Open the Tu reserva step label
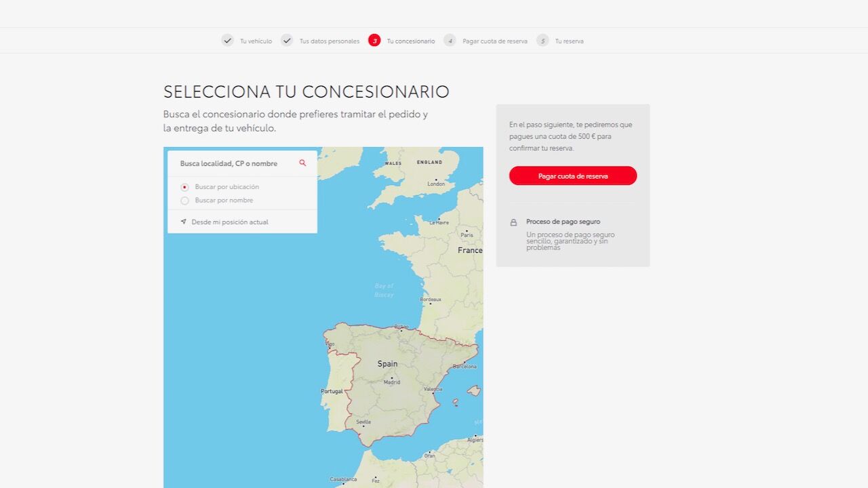Viewport: 868px width, 488px height. coord(569,41)
